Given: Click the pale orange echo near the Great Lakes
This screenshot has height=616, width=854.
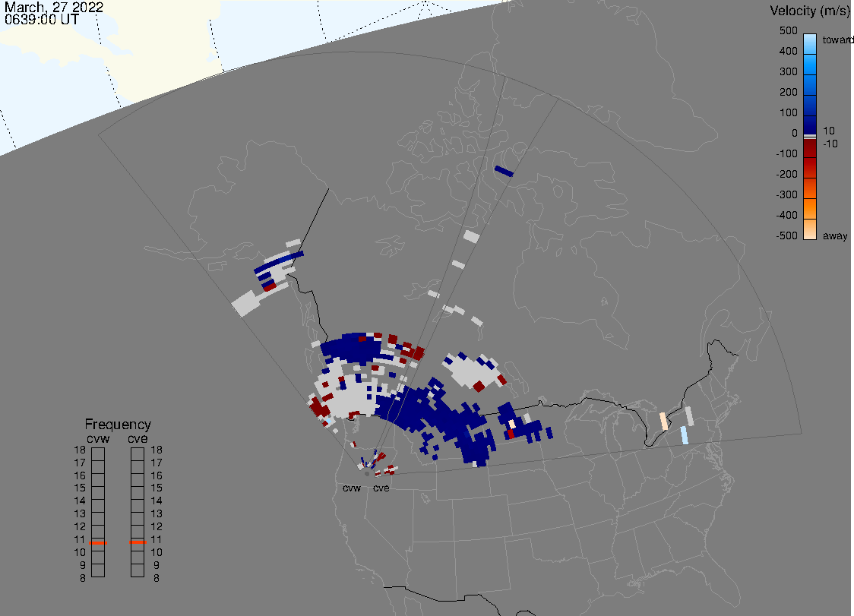Looking at the screenshot, I should pyautogui.click(x=663, y=422).
